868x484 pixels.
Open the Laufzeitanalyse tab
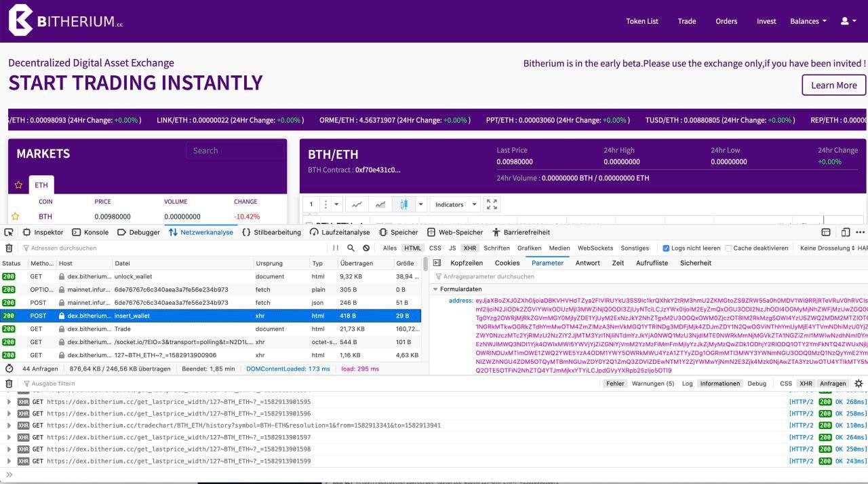(339, 232)
